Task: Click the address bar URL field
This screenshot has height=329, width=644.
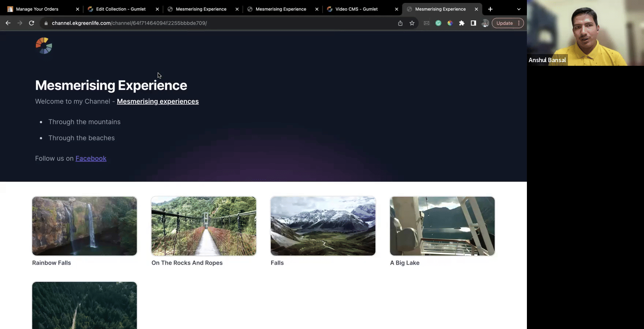Action: tap(220, 23)
